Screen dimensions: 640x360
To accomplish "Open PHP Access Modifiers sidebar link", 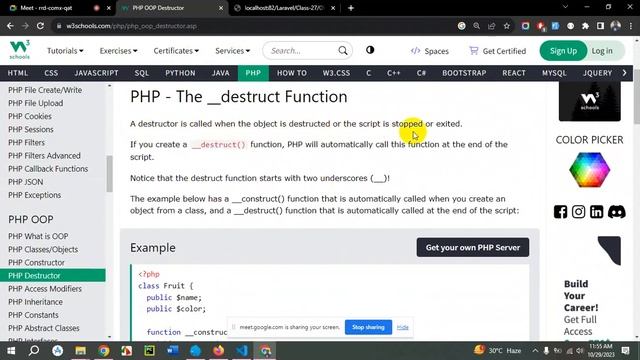I will (45, 289).
